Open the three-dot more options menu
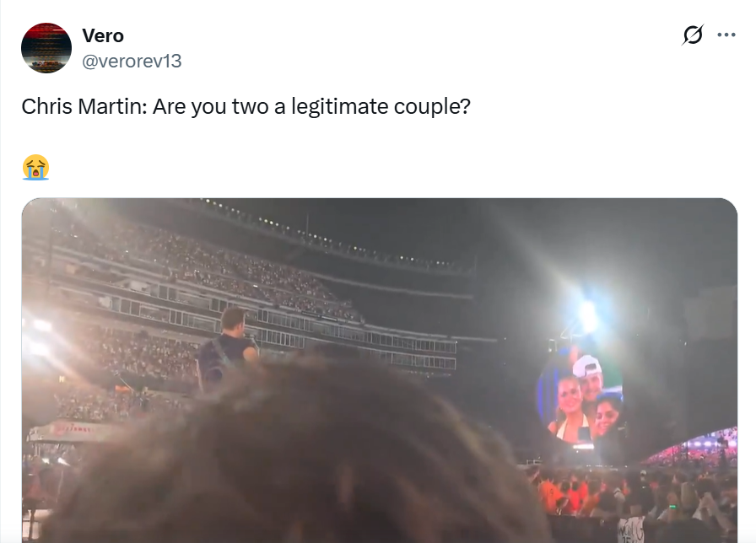This screenshot has width=756, height=543. 726,35
